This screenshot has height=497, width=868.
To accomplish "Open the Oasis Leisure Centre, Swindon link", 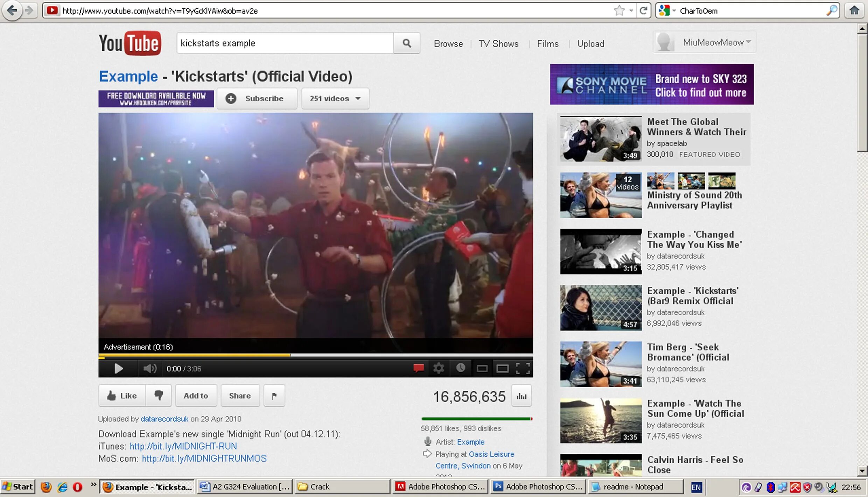I will (475, 460).
